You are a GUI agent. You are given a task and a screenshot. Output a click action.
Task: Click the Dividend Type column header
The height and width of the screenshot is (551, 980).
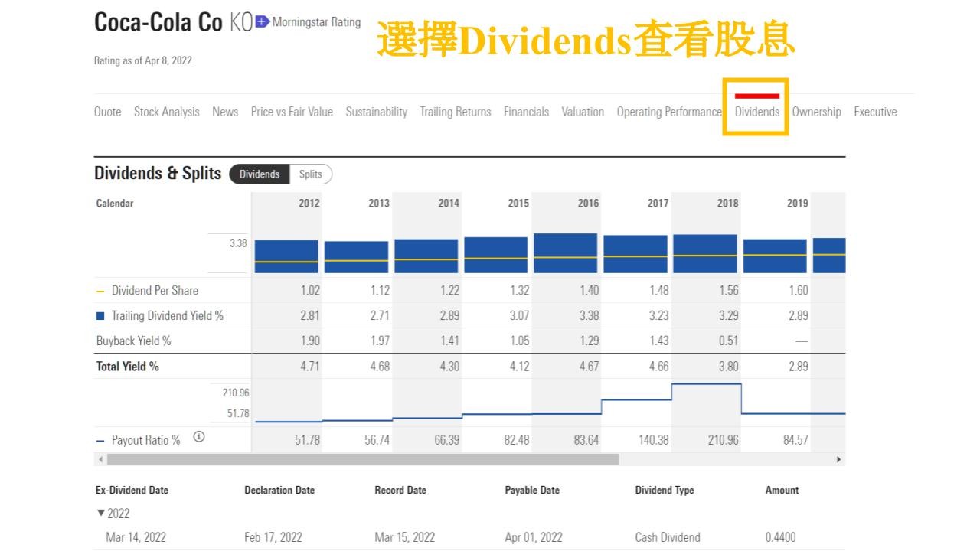665,490
